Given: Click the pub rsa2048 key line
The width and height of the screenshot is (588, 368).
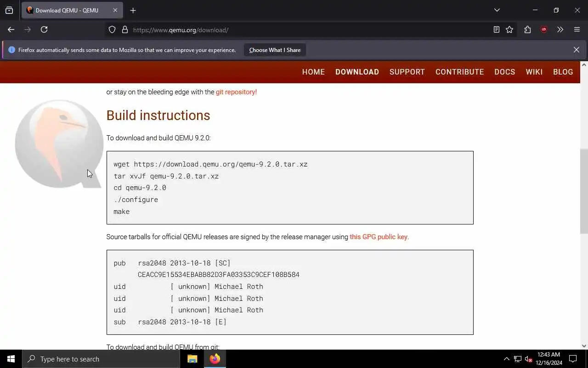Looking at the screenshot, I should (172, 263).
